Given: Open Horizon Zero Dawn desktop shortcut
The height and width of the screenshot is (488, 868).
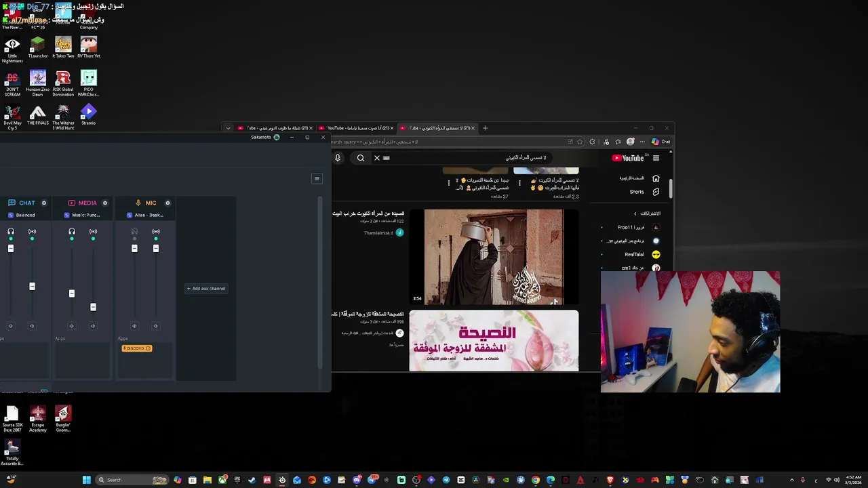Looking at the screenshot, I should point(37,83).
